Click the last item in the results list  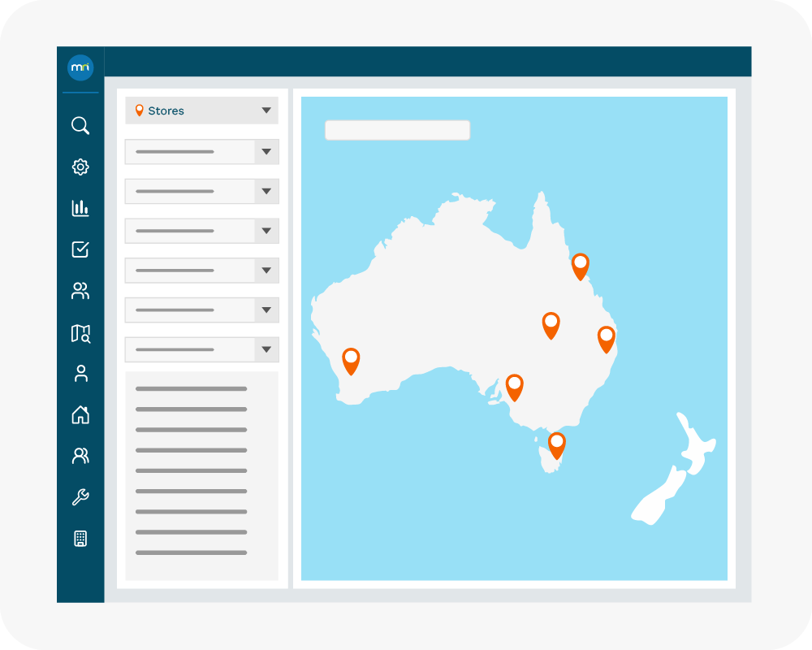(x=191, y=553)
